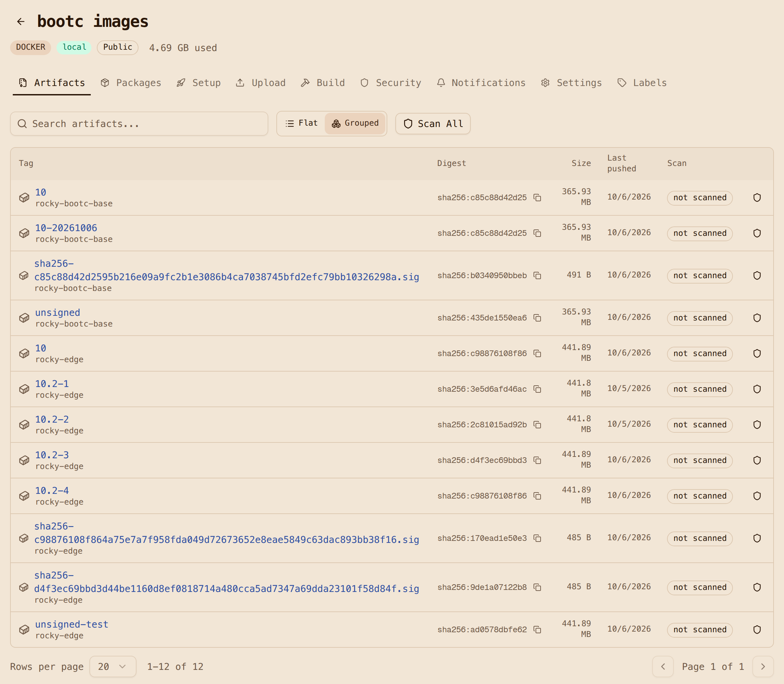Open the Packages tab
The width and height of the screenshot is (784, 684).
point(131,83)
